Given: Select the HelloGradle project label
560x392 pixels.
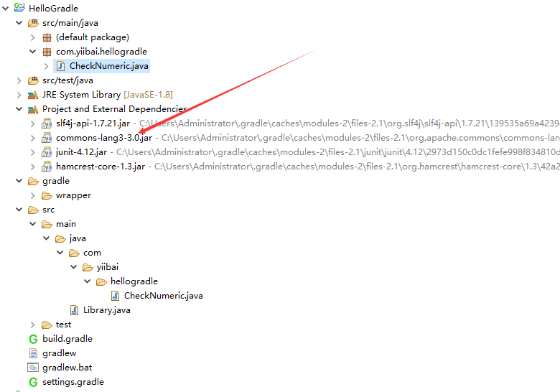Looking at the screenshot, I should 53,8.
